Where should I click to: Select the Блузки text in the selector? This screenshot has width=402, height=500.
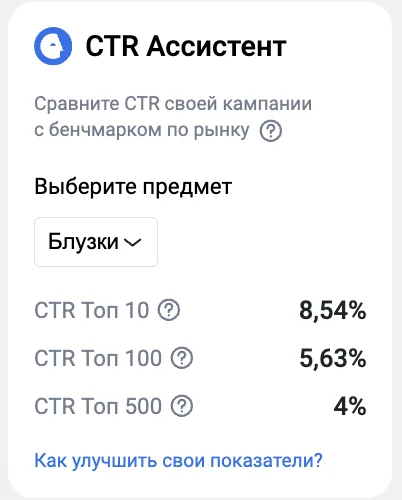(83, 241)
